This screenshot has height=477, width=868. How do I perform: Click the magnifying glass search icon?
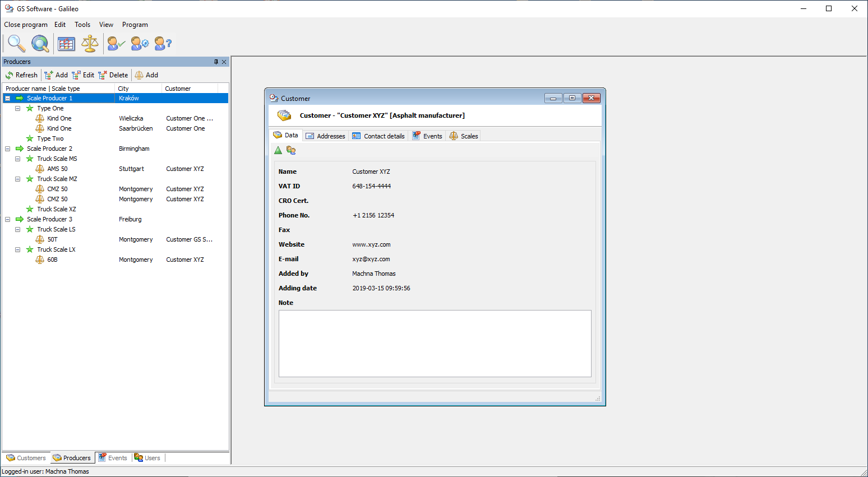[x=16, y=43]
